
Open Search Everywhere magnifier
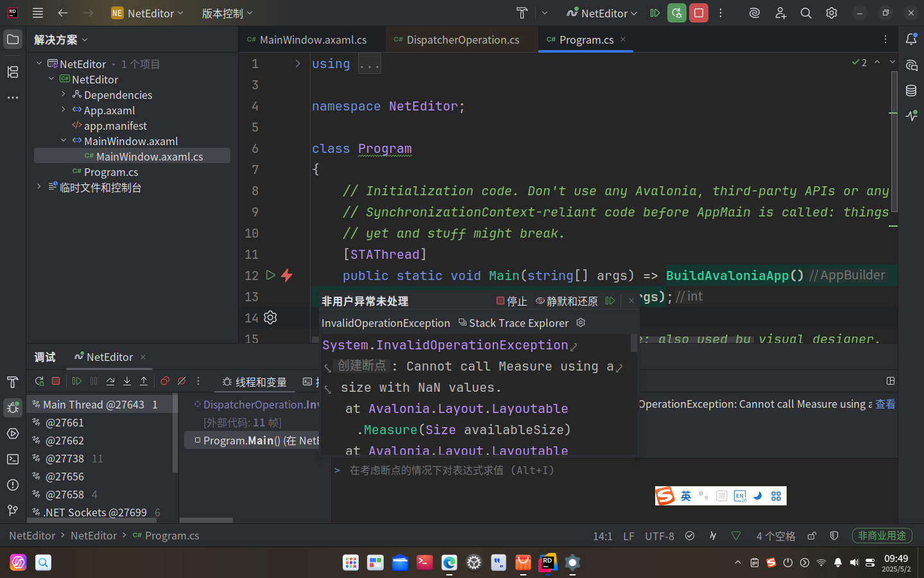806,13
